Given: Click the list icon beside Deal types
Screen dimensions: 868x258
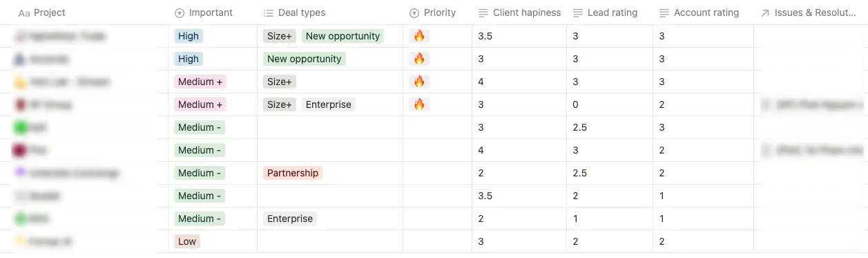Looking at the screenshot, I should (x=269, y=12).
